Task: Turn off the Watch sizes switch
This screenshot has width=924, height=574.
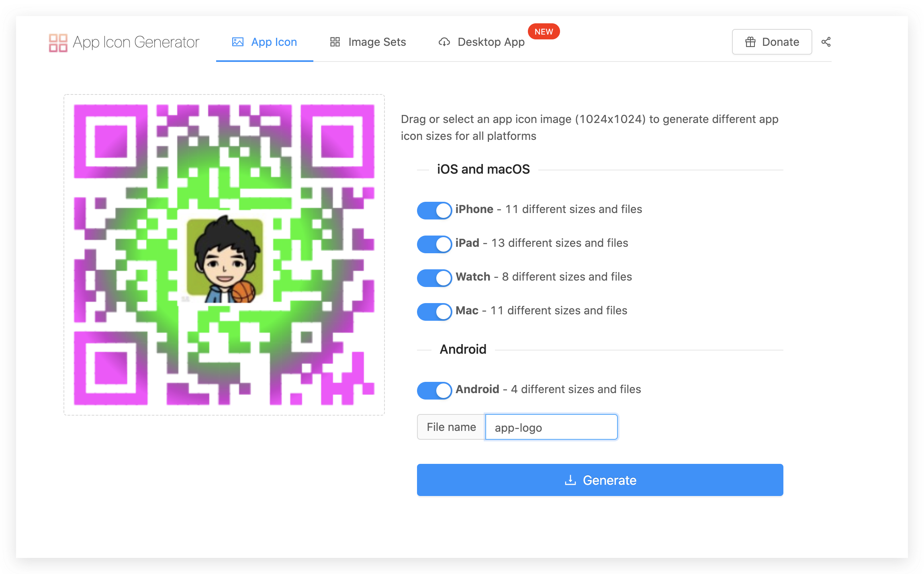Action: click(435, 278)
